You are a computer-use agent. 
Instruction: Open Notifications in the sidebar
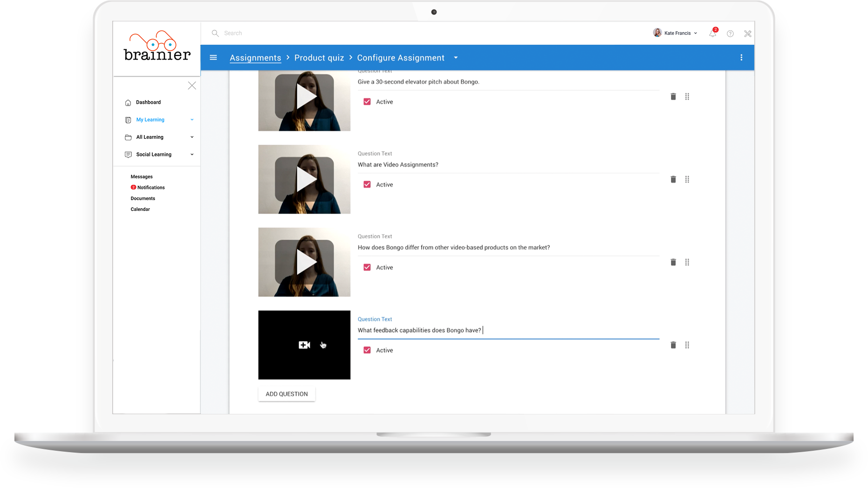coord(151,188)
